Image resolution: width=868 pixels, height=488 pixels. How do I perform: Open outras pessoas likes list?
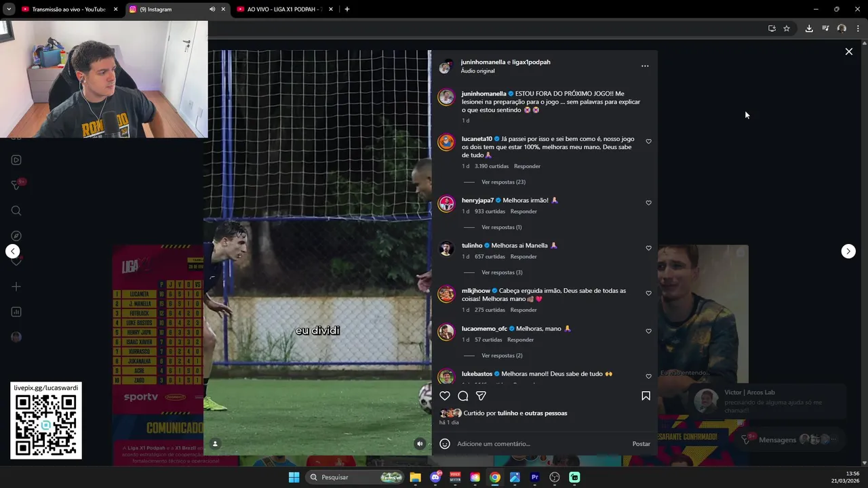(546, 413)
